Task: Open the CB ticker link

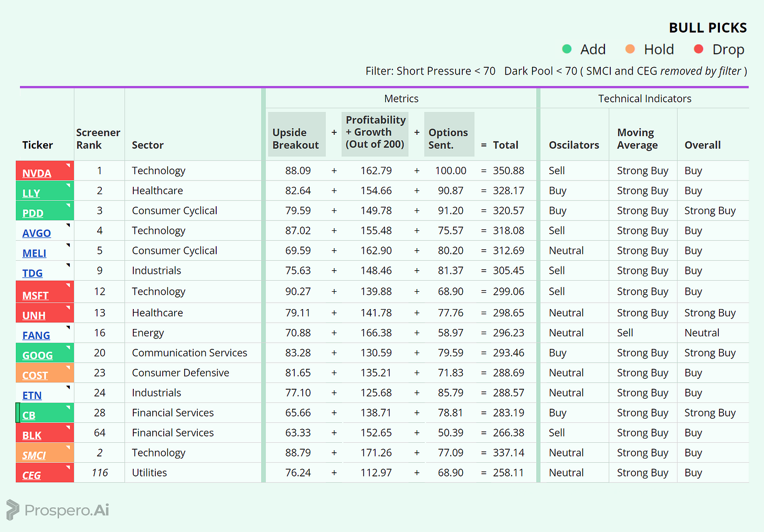Action: pos(29,415)
